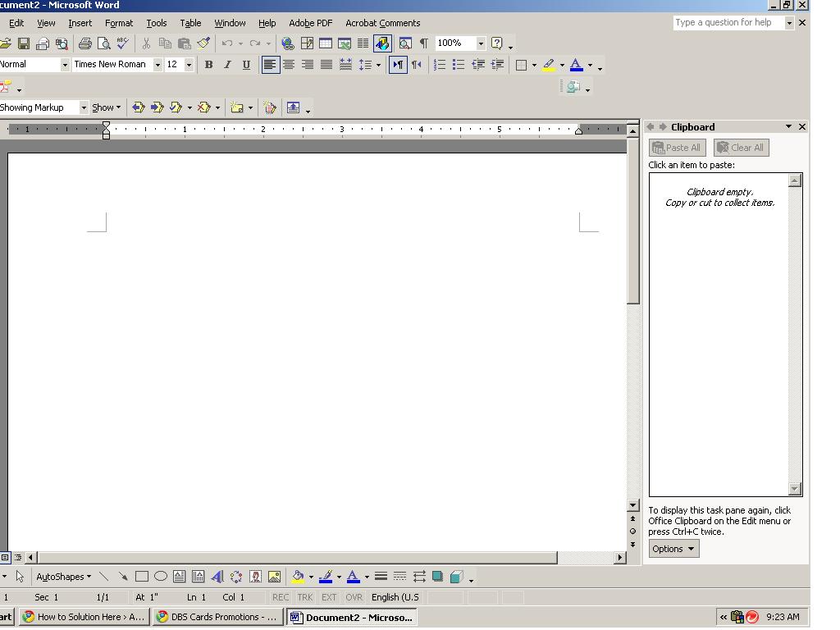The image size is (840, 630).
Task: Click the Paste icon
Action: click(185, 43)
